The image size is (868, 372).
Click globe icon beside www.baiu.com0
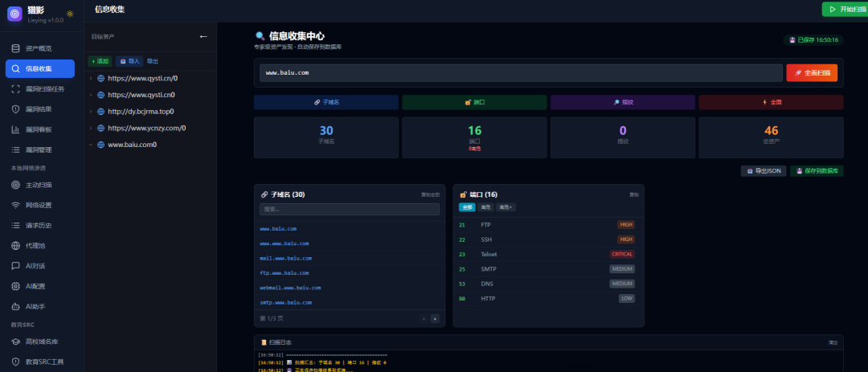100,145
